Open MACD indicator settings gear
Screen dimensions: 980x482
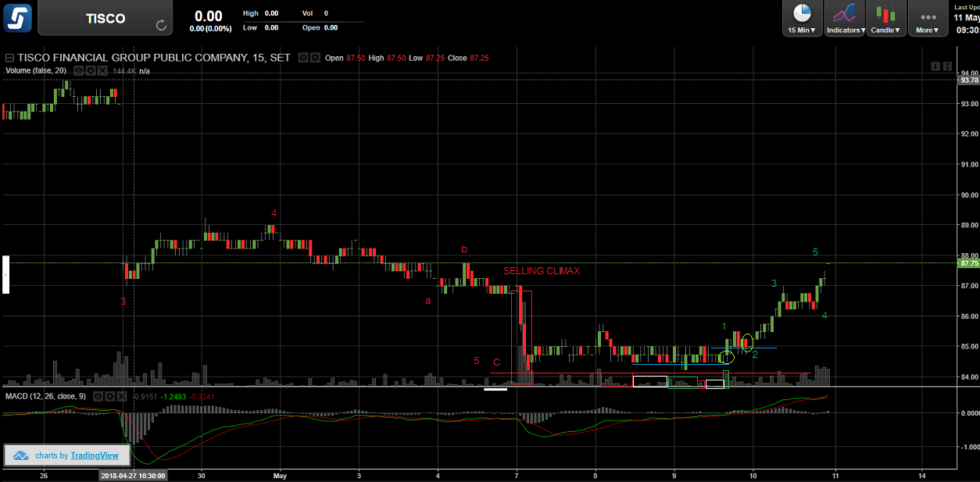(x=109, y=396)
